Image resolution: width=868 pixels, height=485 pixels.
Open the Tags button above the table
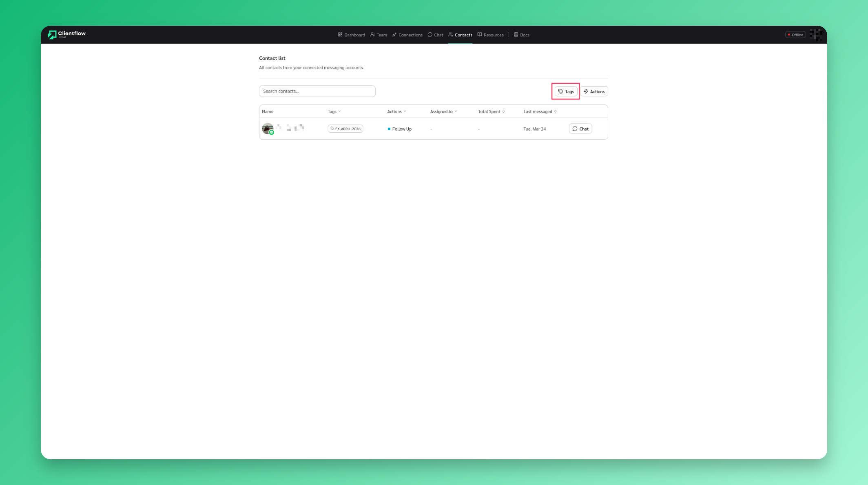[565, 91]
